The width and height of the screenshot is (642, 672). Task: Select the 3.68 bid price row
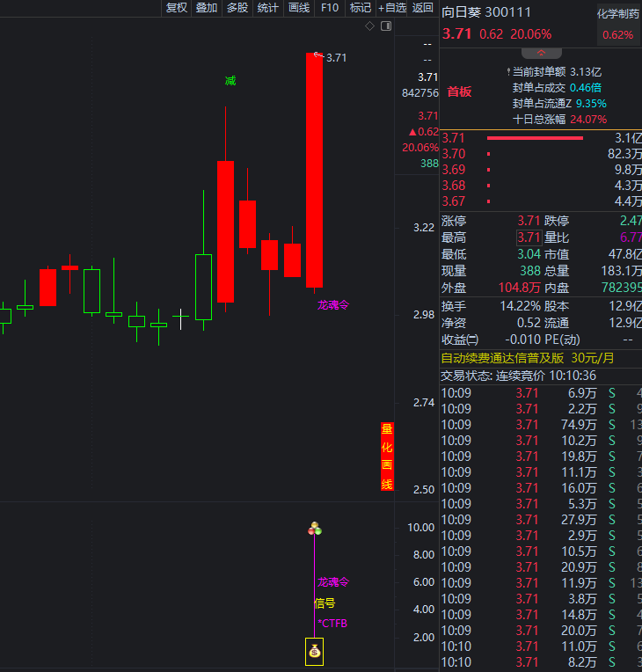541,186
